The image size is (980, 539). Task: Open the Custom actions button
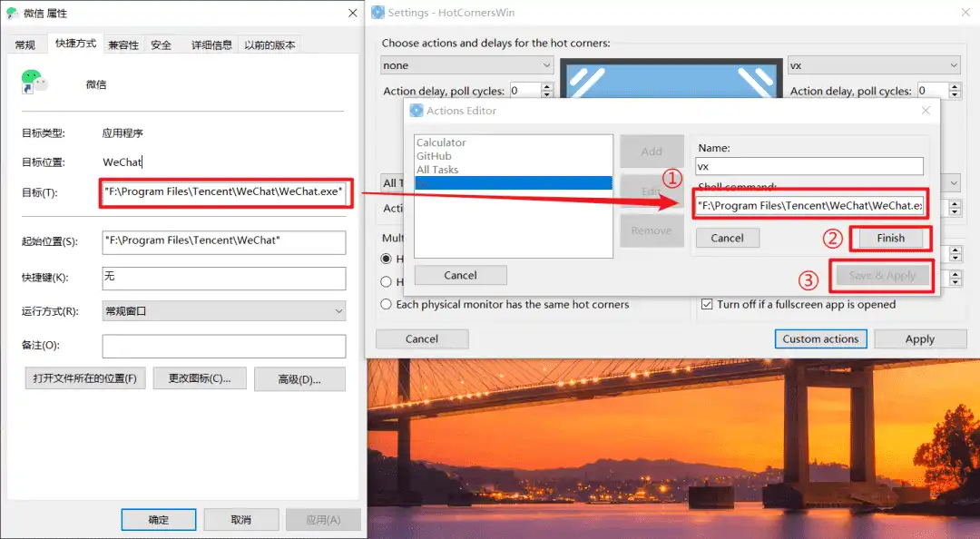(820, 338)
